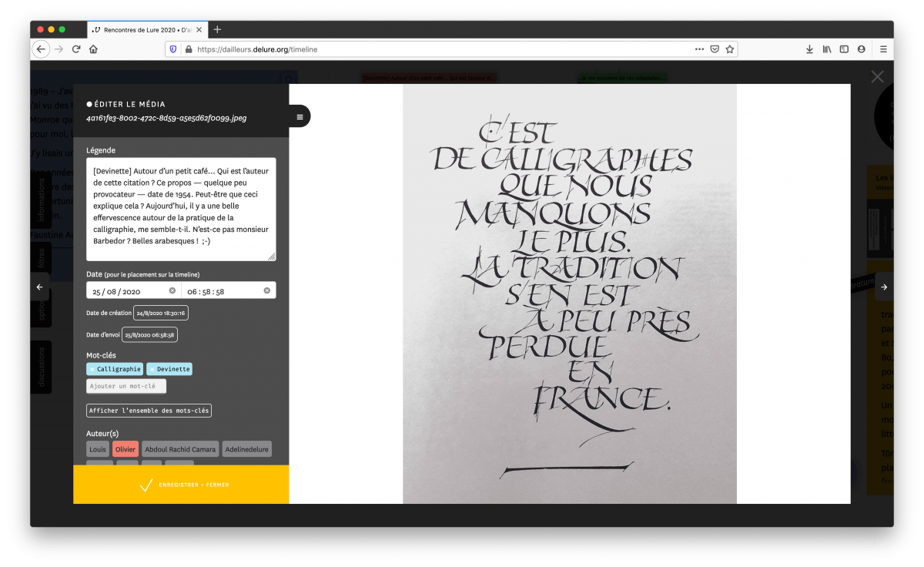Click the file name 4a161fe3-…jpeg
This screenshot has width=924, height=567.
click(166, 119)
